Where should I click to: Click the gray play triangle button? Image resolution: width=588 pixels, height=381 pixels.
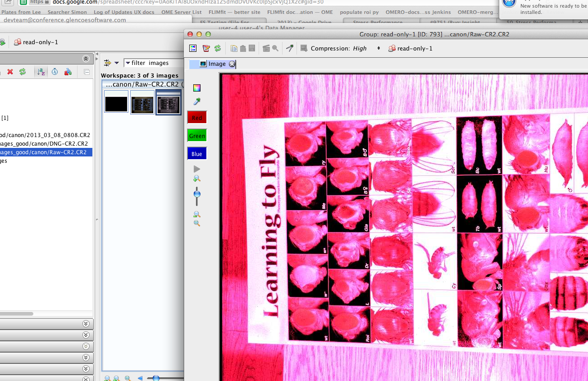point(196,169)
